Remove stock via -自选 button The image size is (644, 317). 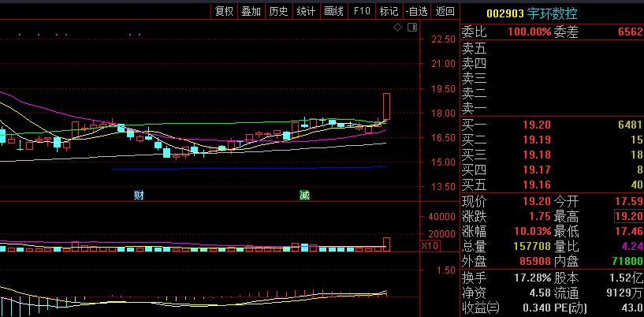[x=417, y=11]
